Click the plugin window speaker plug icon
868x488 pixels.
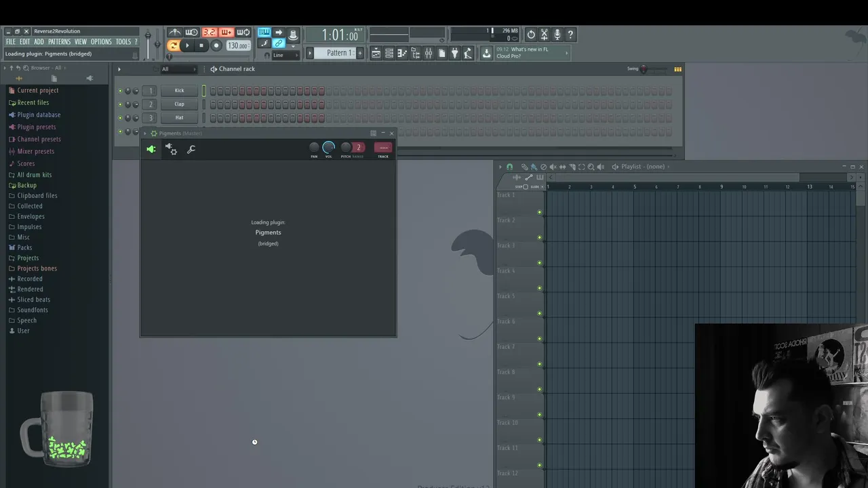(x=151, y=149)
